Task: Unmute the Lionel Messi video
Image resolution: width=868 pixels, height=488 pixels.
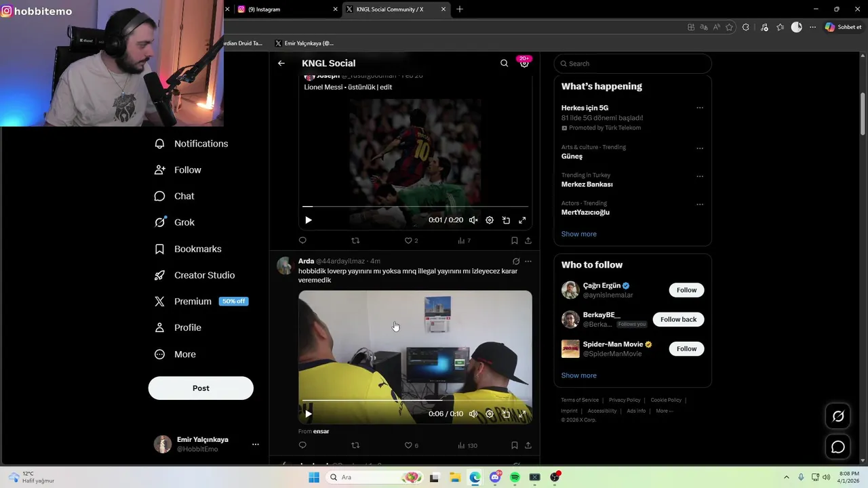Action: 473,220
